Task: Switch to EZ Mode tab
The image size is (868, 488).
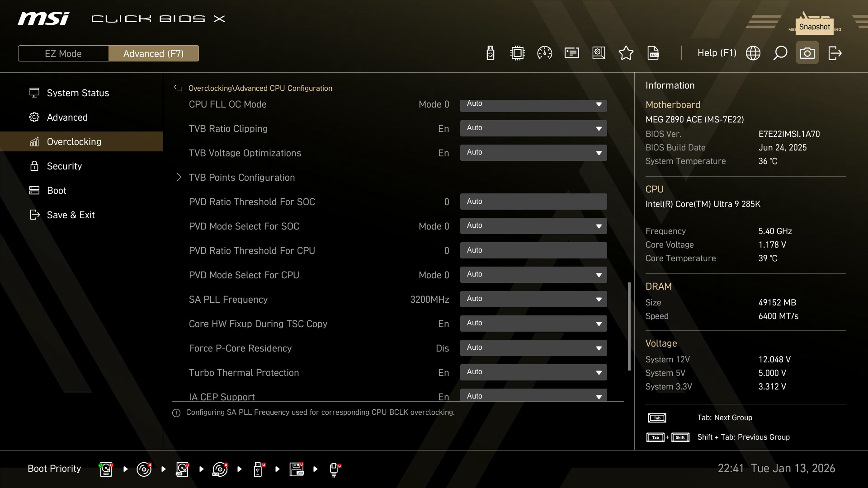Action: tap(63, 53)
